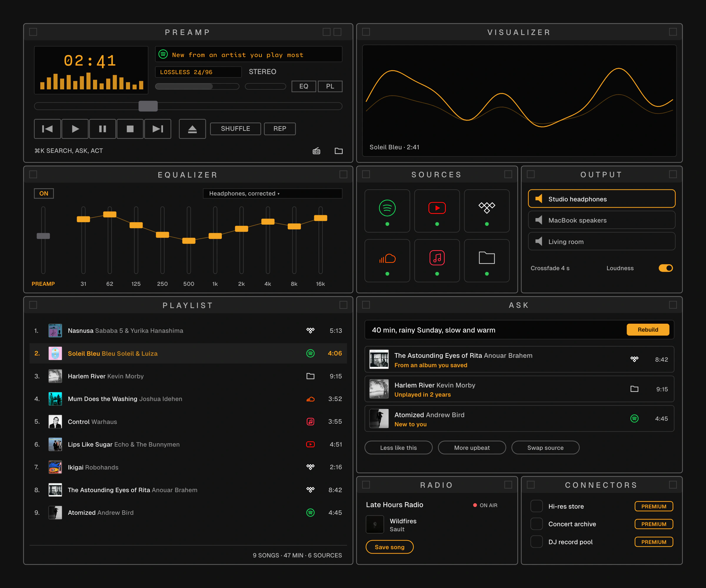Skip to the next track
The width and height of the screenshot is (706, 588).
(x=158, y=129)
